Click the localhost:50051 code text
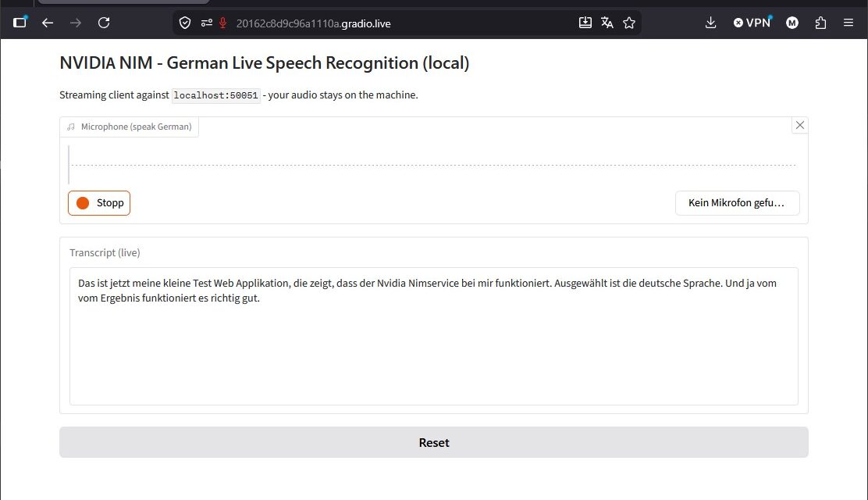Screen dimensions: 868x500 [216, 95]
